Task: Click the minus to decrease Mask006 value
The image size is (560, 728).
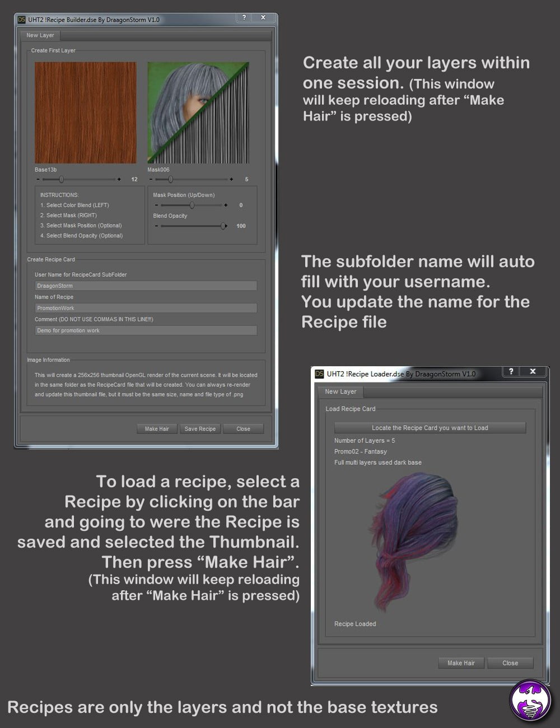Action: [x=150, y=179]
